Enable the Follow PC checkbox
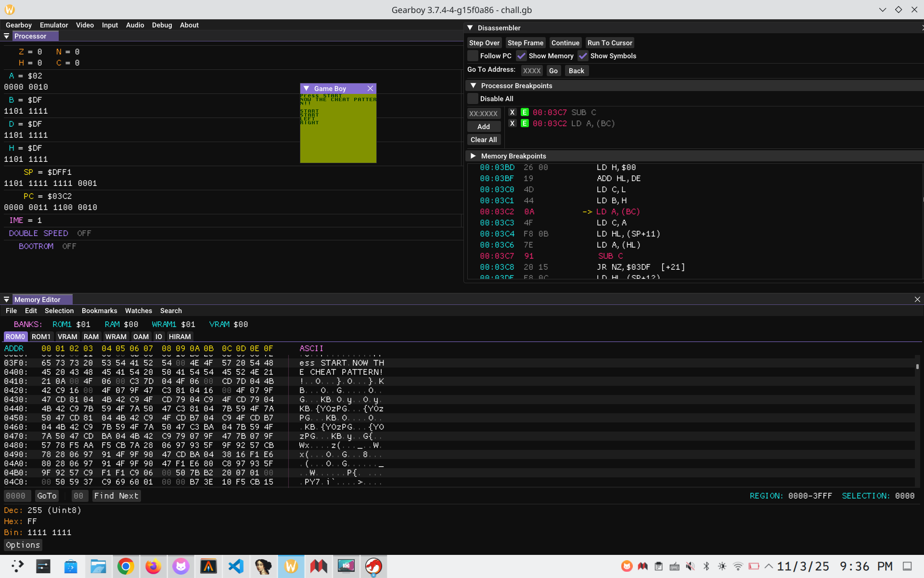924x578 pixels. [473, 56]
